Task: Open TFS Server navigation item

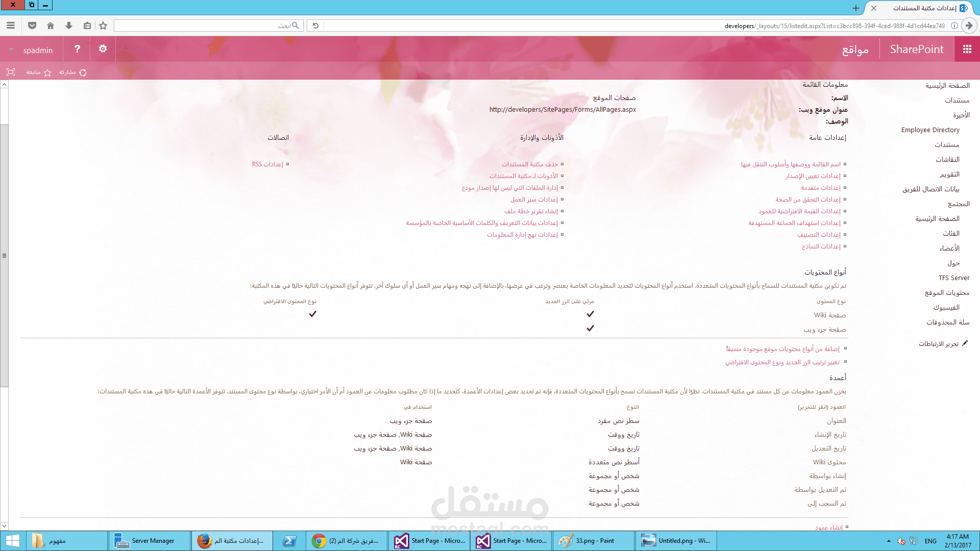Action: pos(953,278)
